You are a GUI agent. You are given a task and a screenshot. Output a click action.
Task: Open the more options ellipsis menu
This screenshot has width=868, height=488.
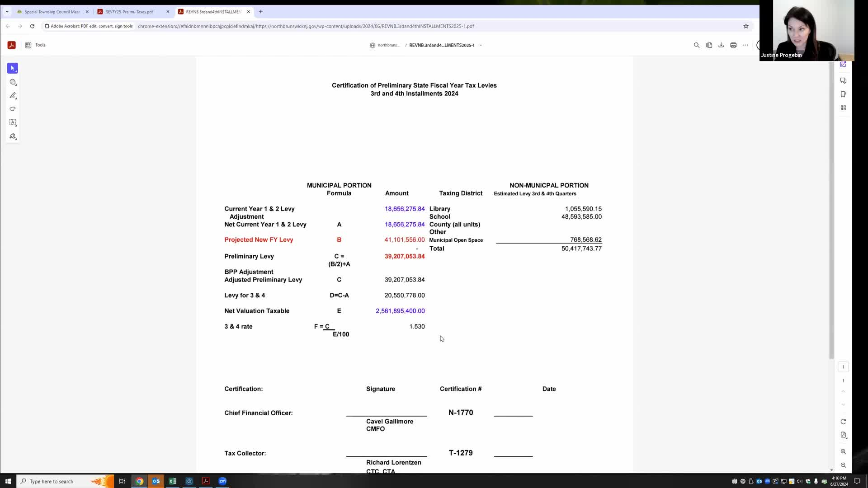tap(745, 45)
